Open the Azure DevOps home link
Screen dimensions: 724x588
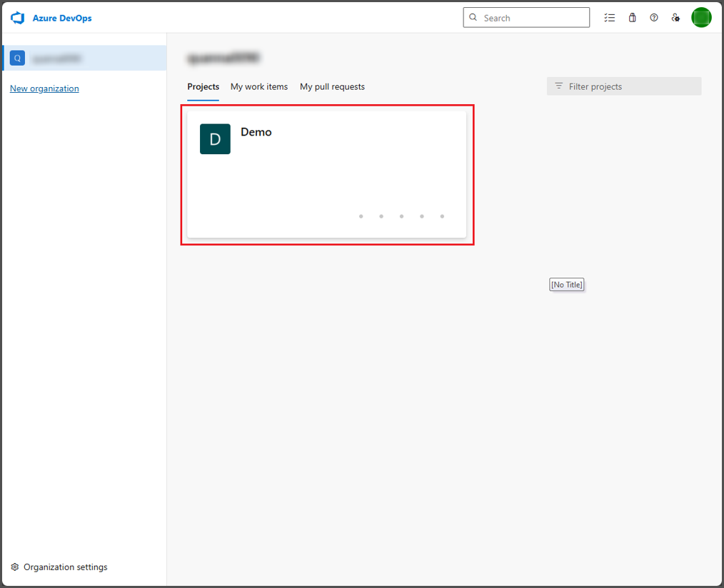[x=62, y=18]
